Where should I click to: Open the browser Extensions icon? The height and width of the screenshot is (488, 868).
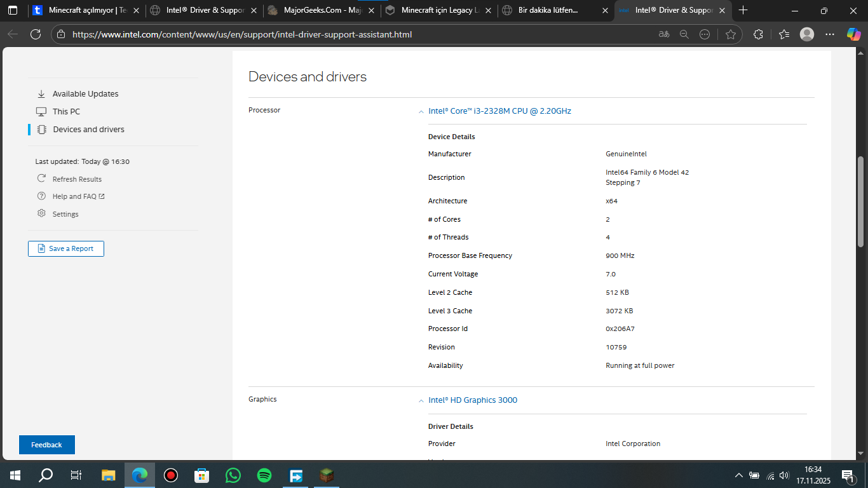click(758, 34)
